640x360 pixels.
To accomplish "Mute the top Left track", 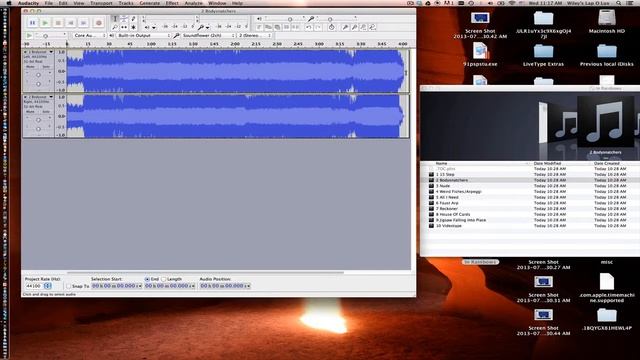I will pos(31,67).
